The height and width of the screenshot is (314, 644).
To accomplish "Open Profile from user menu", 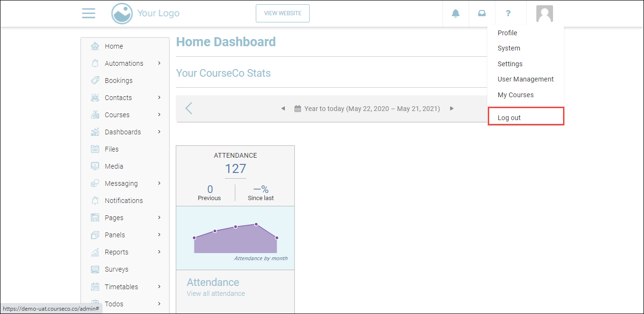I will click(x=507, y=33).
